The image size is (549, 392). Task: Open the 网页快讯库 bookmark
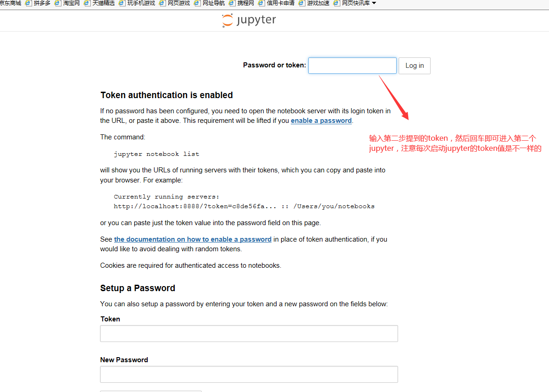point(351,3)
